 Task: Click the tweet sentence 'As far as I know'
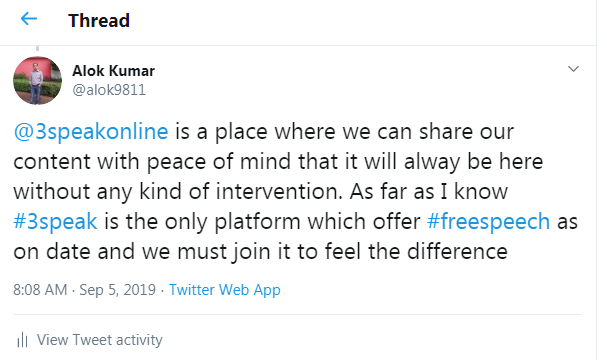tap(429, 191)
